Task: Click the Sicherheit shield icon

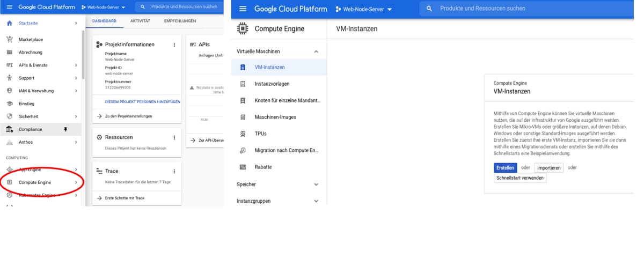Action: click(9, 116)
